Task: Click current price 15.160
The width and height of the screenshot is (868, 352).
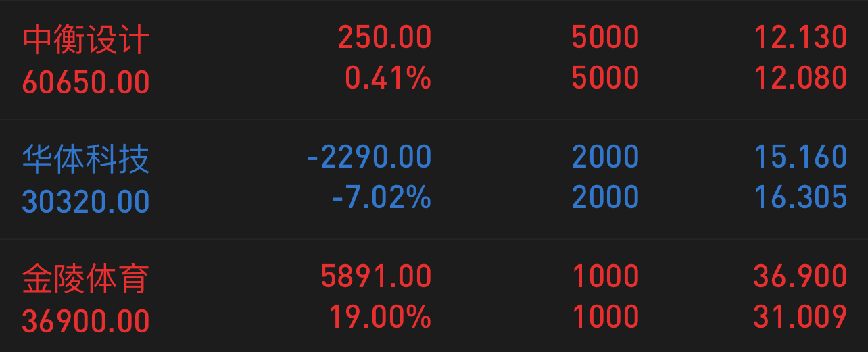Action: click(800, 157)
